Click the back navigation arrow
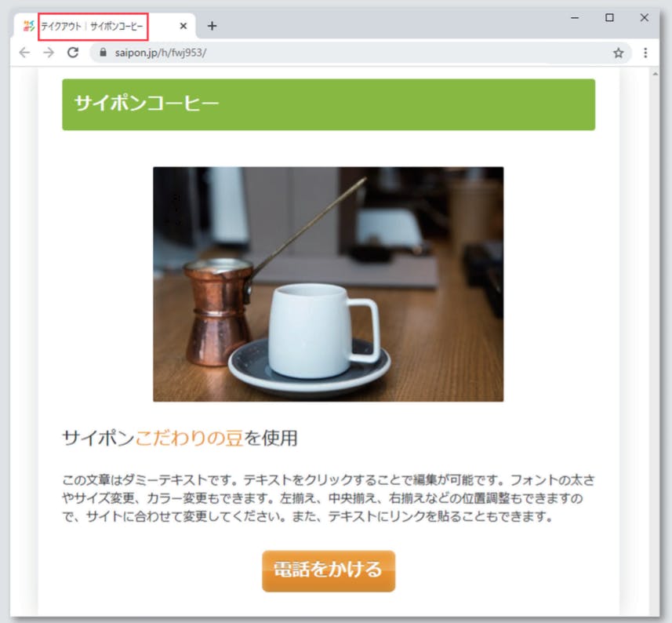This screenshot has width=672, height=623. coord(24,53)
